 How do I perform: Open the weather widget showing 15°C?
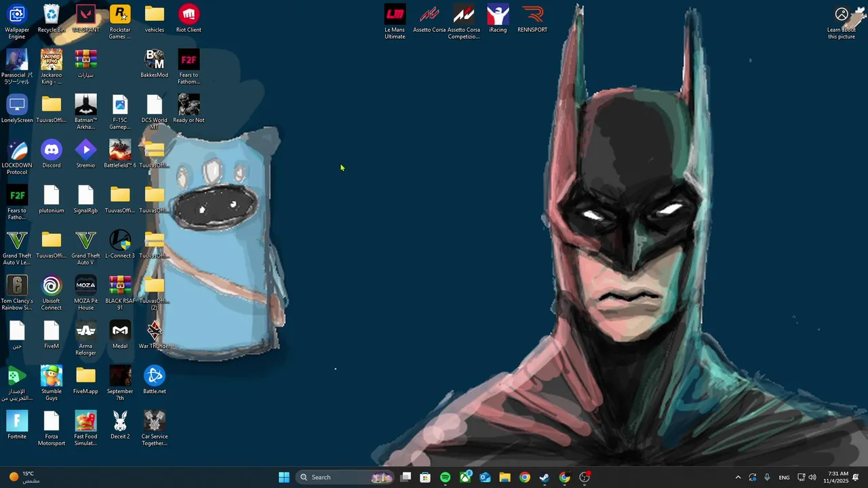pyautogui.click(x=23, y=477)
